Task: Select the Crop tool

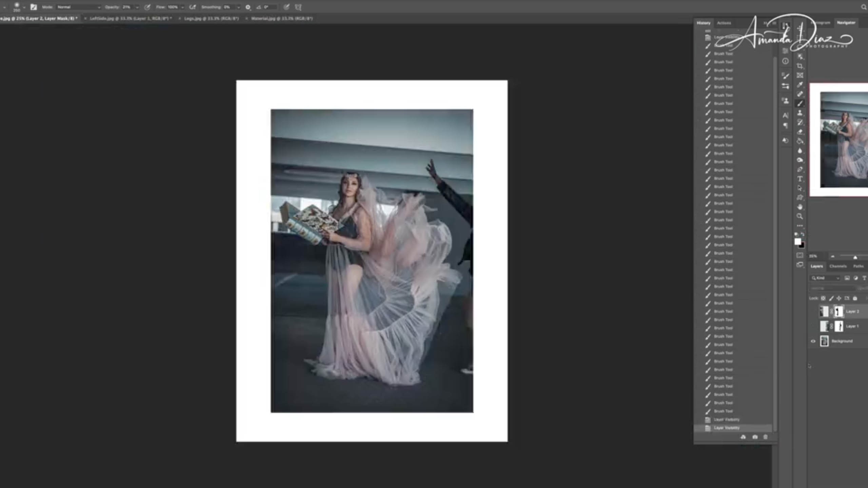Action: pyautogui.click(x=800, y=66)
